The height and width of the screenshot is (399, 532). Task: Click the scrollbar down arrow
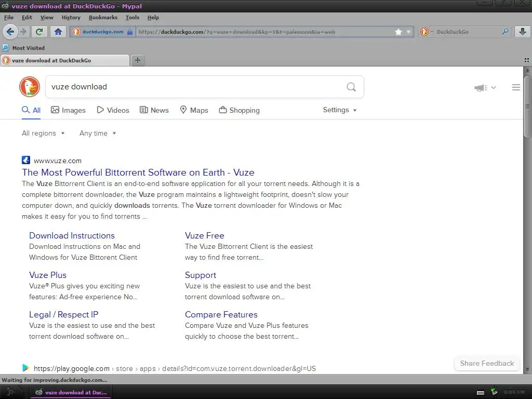(x=527, y=369)
